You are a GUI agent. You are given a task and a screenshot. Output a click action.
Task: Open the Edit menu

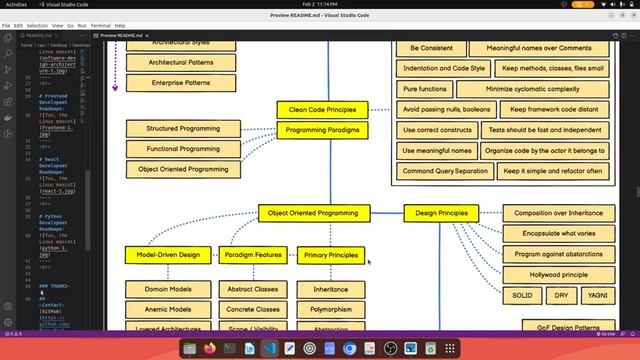pyautogui.click(x=18, y=26)
